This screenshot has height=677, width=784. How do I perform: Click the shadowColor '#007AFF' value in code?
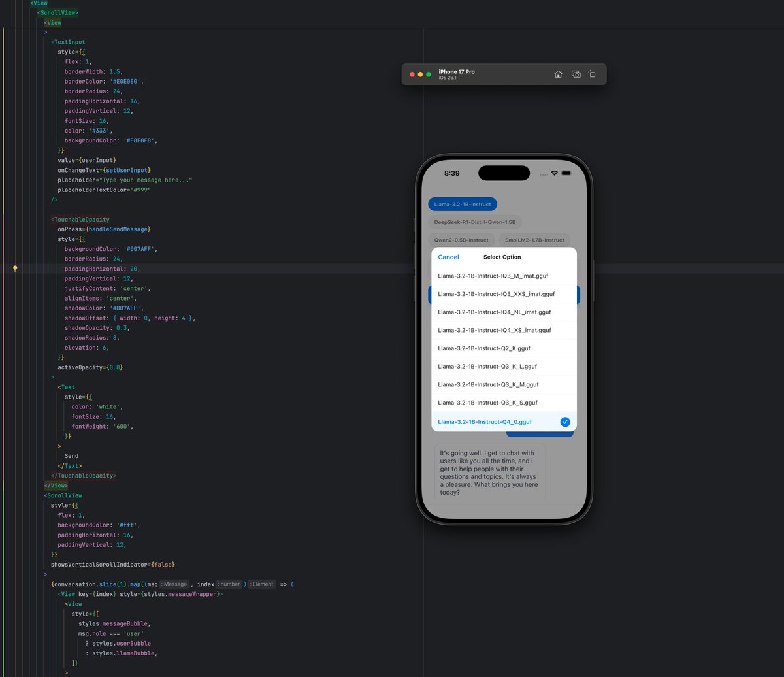point(124,308)
